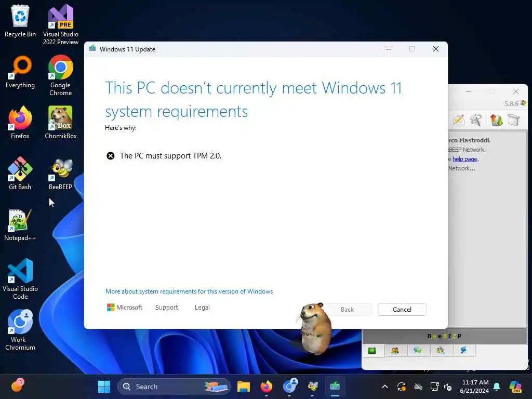Screen dimensions: 532x399
Task: Switch to the chat bubbles tab in BeeBEEP
Action: [x=418, y=351]
